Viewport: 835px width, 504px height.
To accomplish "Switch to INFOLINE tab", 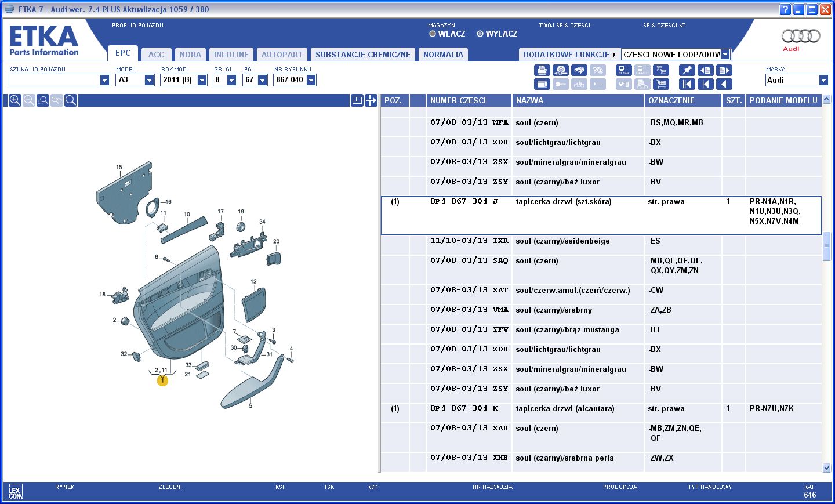I will tap(231, 55).
